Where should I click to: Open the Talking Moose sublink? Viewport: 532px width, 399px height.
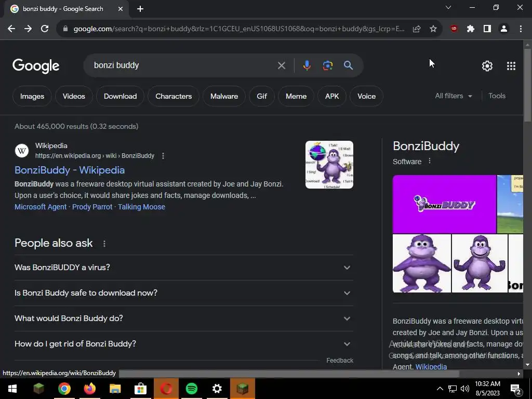(141, 207)
